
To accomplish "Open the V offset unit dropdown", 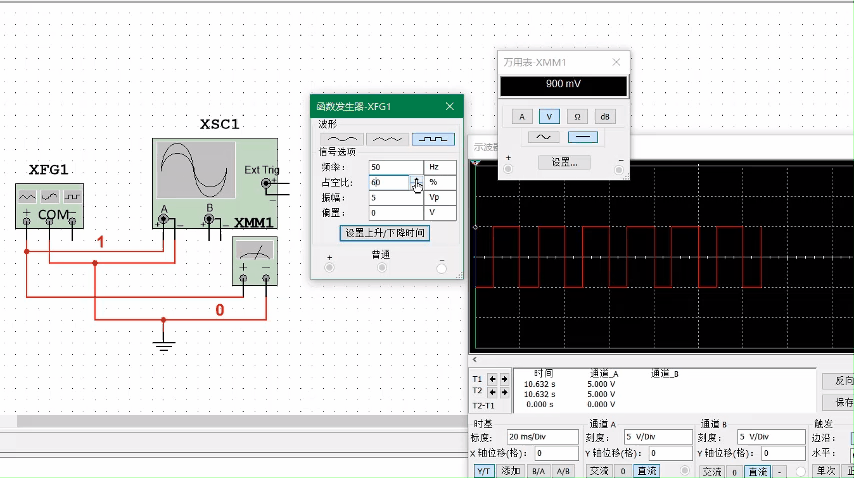I will 440,213.
